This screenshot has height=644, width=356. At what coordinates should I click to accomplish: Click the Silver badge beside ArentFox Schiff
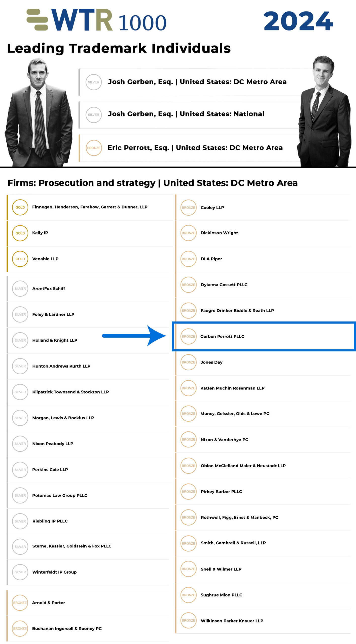tap(20, 289)
